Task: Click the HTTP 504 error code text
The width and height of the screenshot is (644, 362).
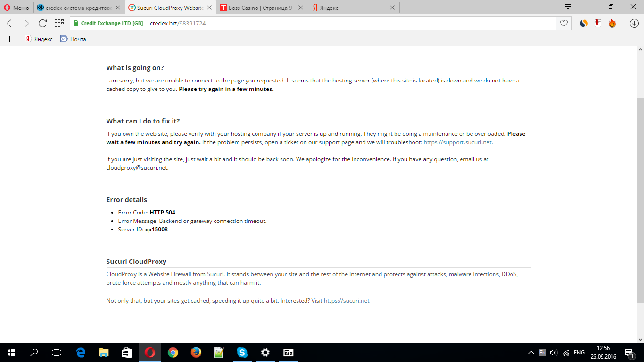Action: (163, 213)
